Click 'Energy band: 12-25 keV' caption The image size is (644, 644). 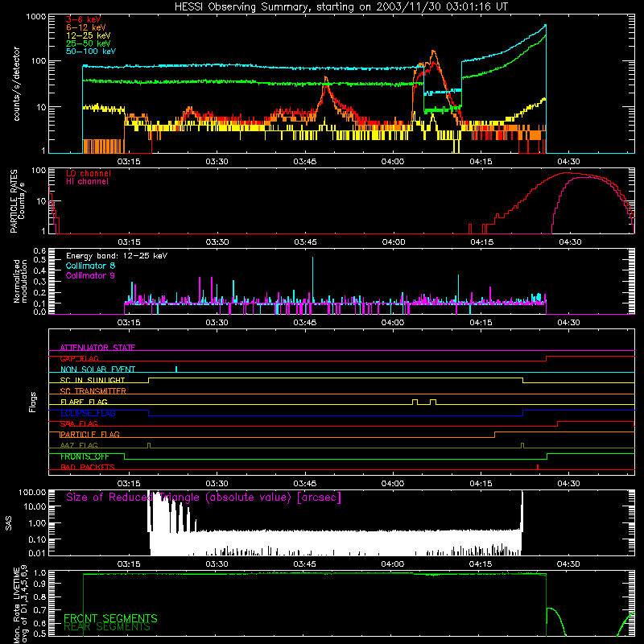pyautogui.click(x=117, y=256)
